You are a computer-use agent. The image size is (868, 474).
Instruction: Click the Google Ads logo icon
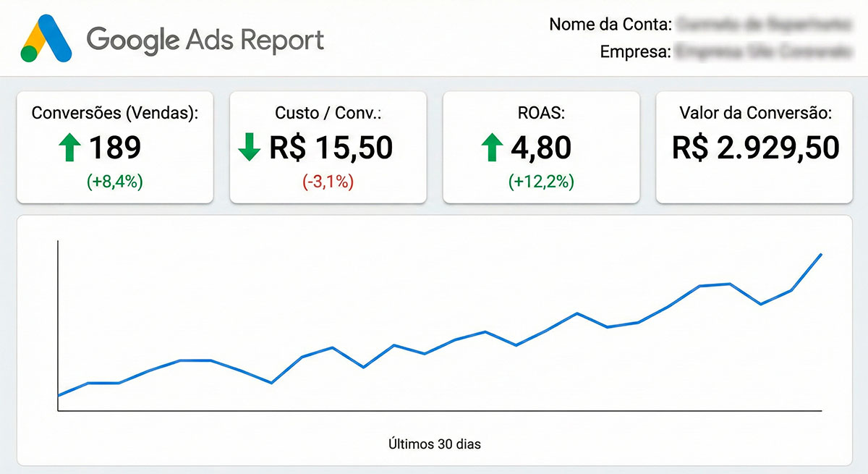point(46,39)
